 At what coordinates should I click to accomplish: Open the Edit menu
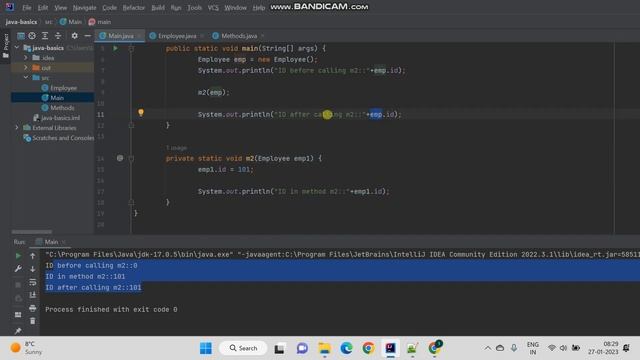coord(42,8)
